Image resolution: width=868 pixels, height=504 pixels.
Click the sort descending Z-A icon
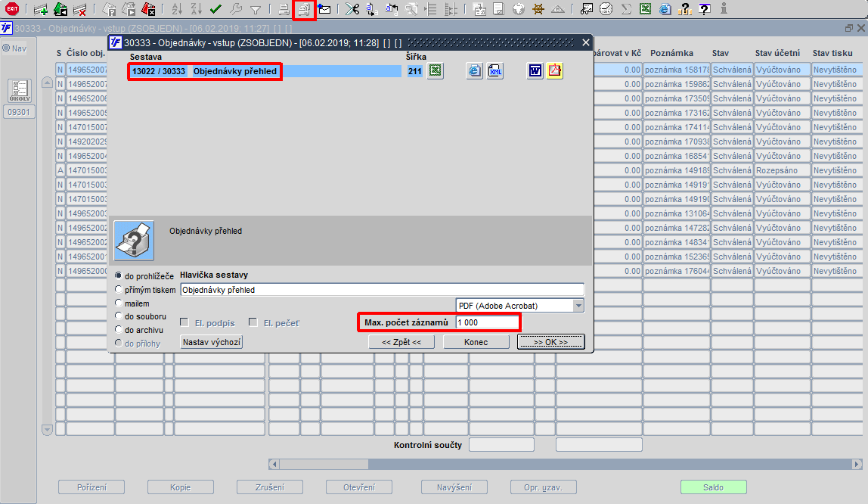pyautogui.click(x=196, y=9)
